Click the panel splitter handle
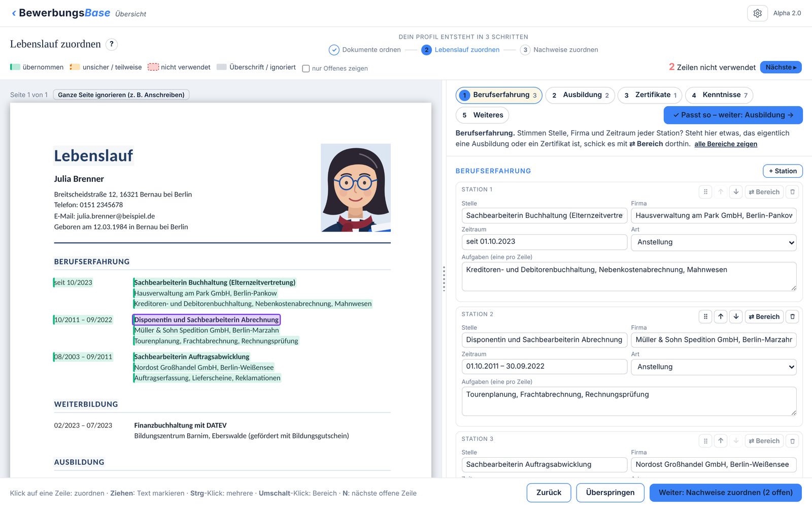This screenshot has height=508, width=812. pyautogui.click(x=444, y=279)
